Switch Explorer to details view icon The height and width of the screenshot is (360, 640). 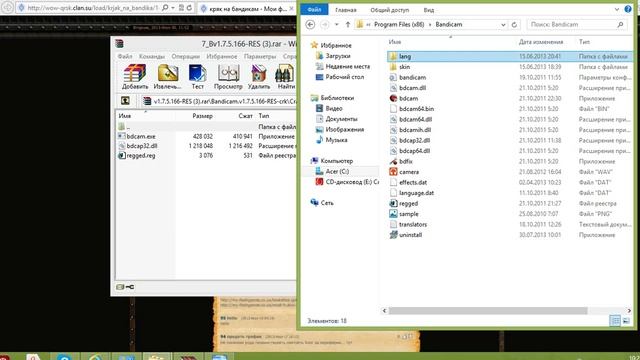(615, 321)
